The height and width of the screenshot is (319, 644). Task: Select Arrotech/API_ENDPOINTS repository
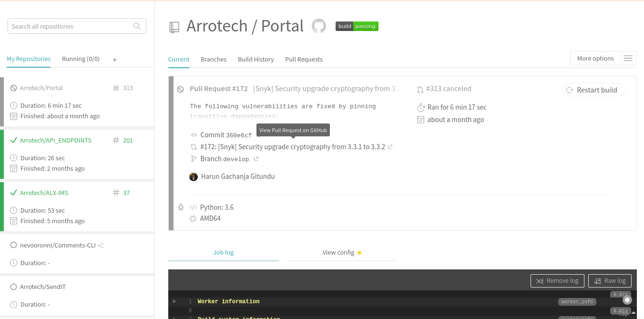[x=56, y=140]
